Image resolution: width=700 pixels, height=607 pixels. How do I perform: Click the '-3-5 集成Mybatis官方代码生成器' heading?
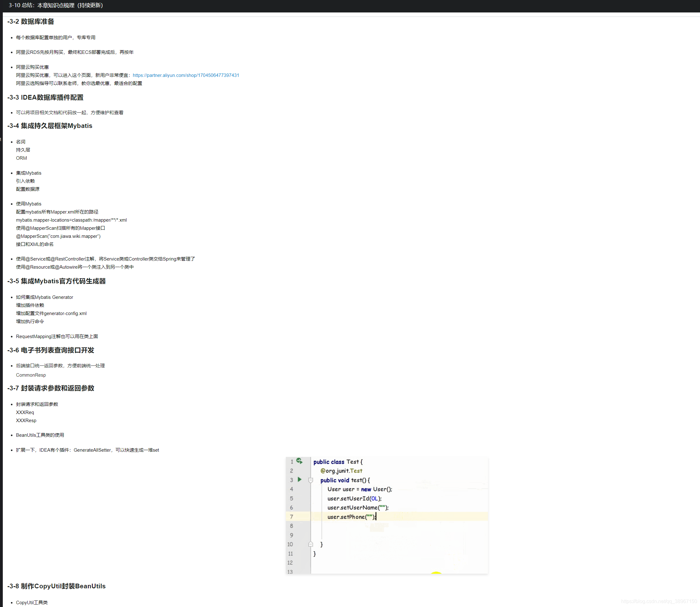pos(57,281)
